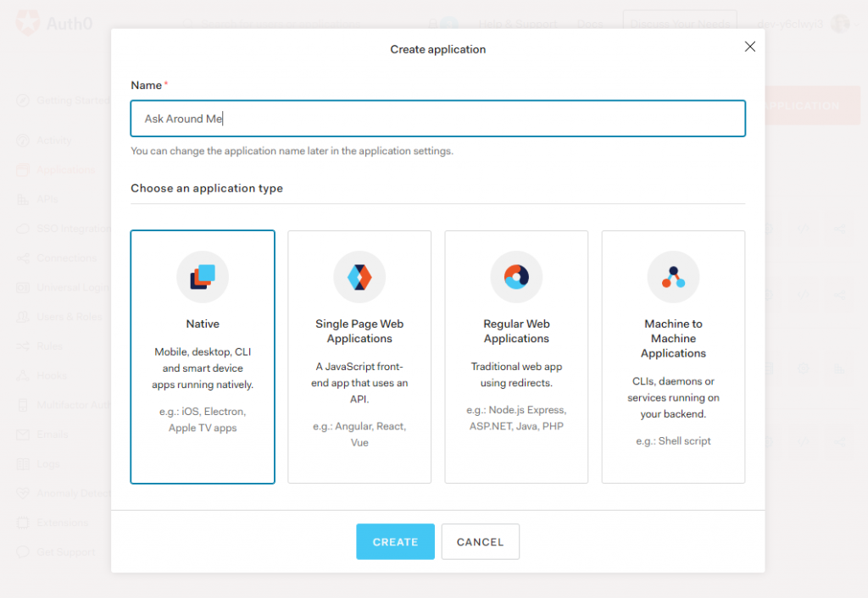
Task: Select the Machine to Machine Applications type
Action: [x=673, y=356]
